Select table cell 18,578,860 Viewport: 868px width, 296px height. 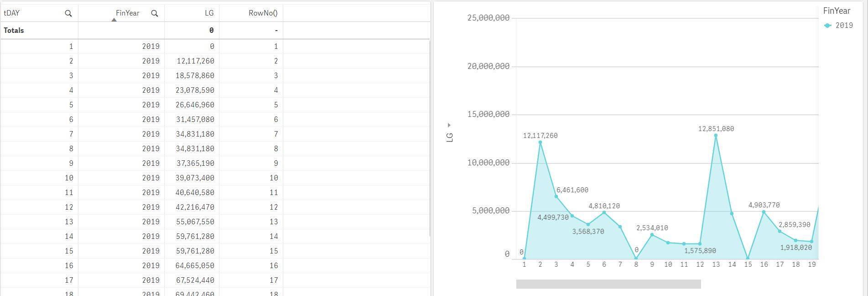tap(195, 75)
